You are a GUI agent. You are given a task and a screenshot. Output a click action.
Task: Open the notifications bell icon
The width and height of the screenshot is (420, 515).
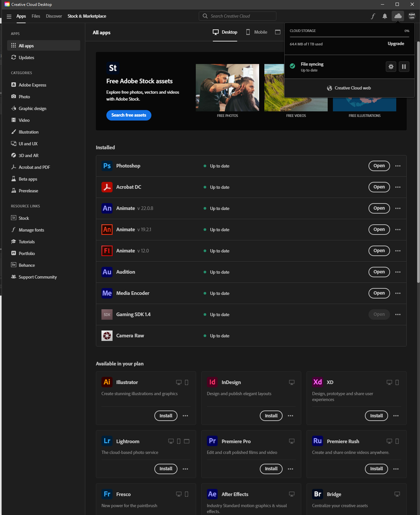click(384, 16)
